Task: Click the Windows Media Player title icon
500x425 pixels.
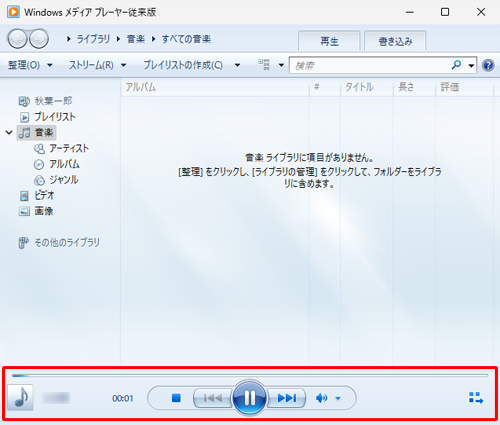Action: click(x=13, y=12)
